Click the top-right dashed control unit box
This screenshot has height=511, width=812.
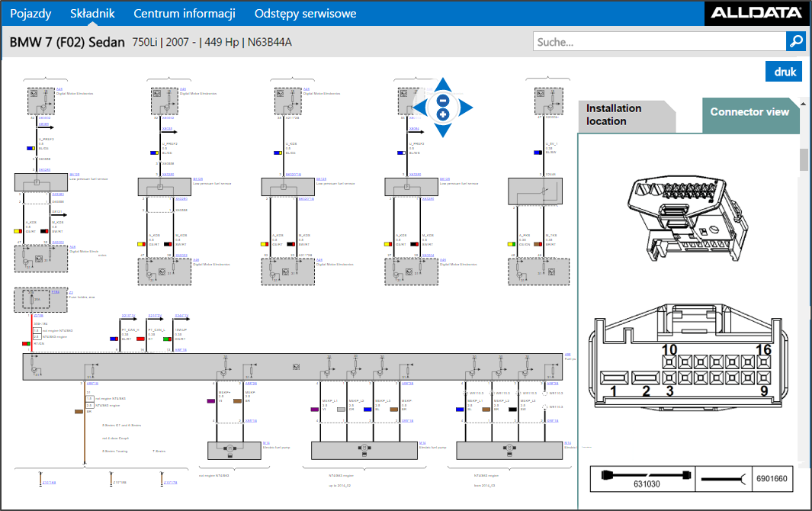tap(549, 101)
